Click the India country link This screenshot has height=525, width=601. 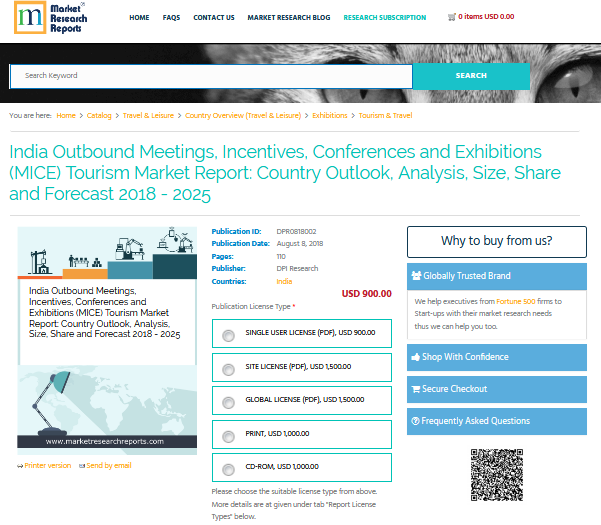pyautogui.click(x=285, y=282)
